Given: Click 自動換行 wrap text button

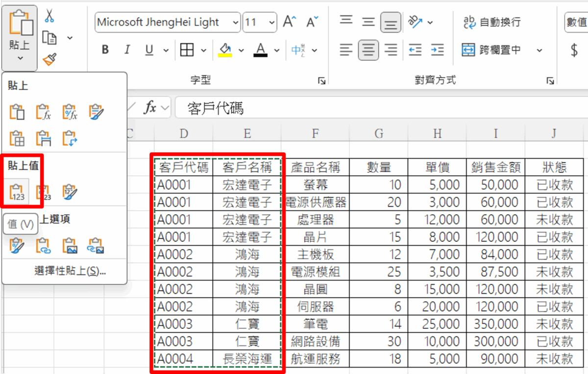Looking at the screenshot, I should coord(492,22).
